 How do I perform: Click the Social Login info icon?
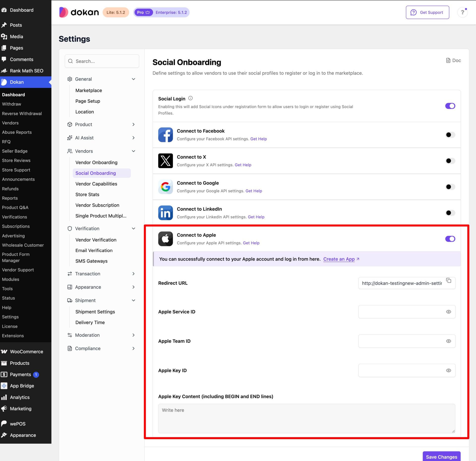point(190,98)
